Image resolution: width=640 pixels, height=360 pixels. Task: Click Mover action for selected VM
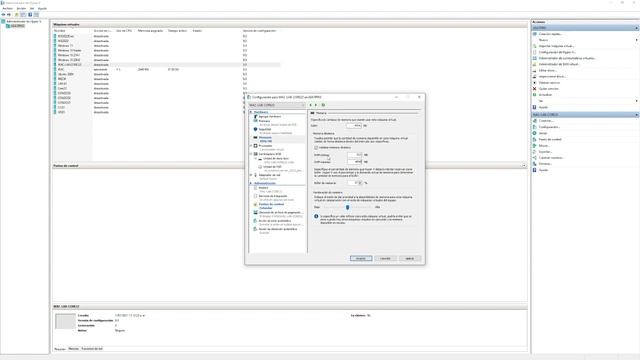click(x=544, y=145)
